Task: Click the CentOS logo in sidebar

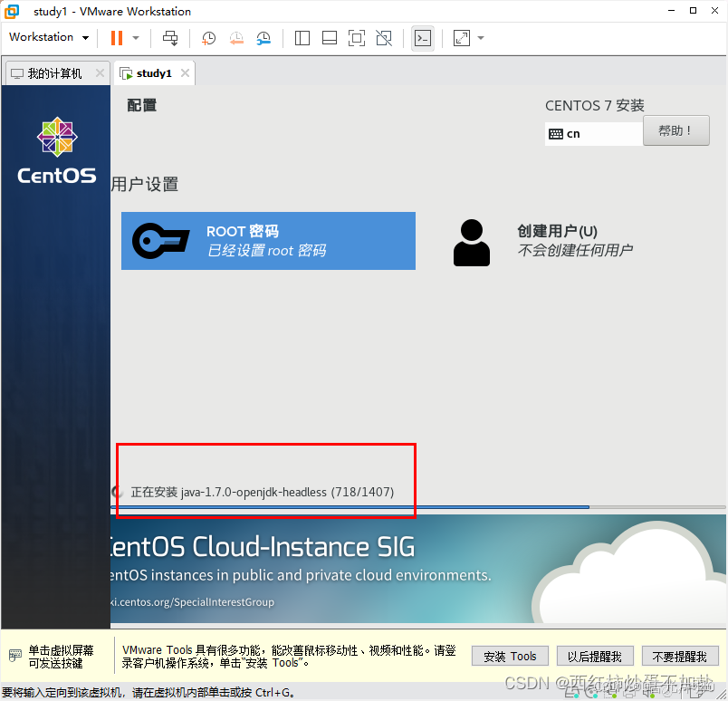Action: tap(57, 150)
